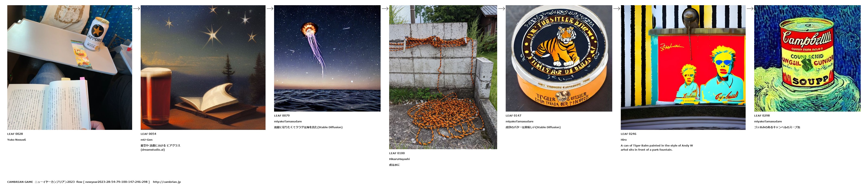Open the tiger butter tin image
Viewport: 868px width, 187px height.
coord(559,58)
